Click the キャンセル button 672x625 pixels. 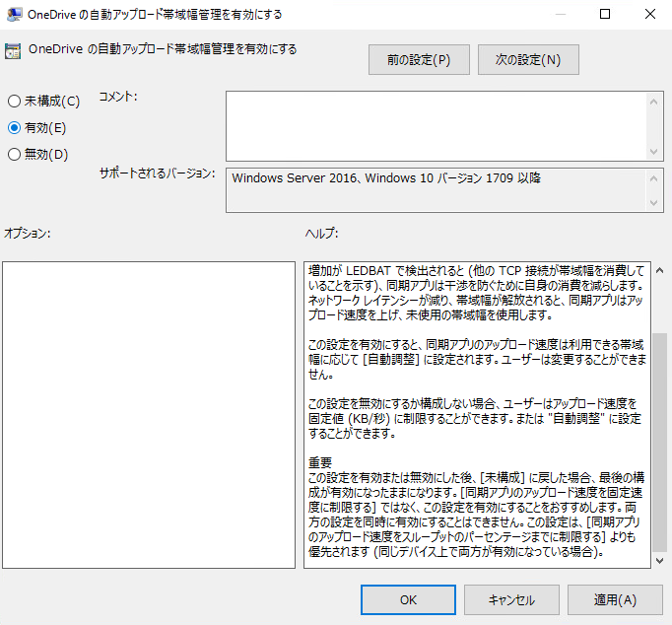(x=511, y=599)
